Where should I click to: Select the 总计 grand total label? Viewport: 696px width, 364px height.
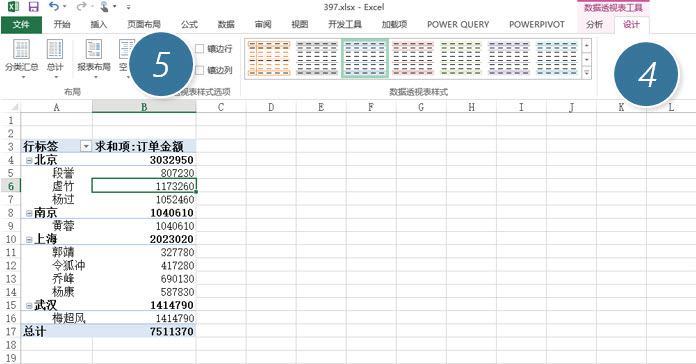[35, 332]
